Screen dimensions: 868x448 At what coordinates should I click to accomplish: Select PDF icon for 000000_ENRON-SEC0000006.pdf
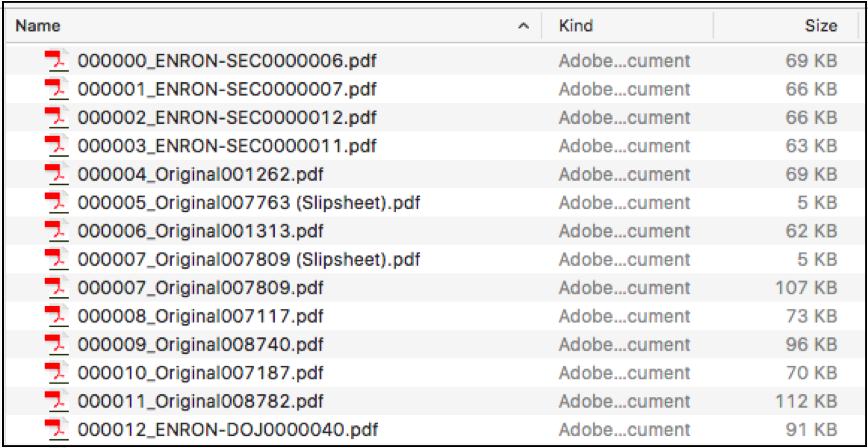56,60
